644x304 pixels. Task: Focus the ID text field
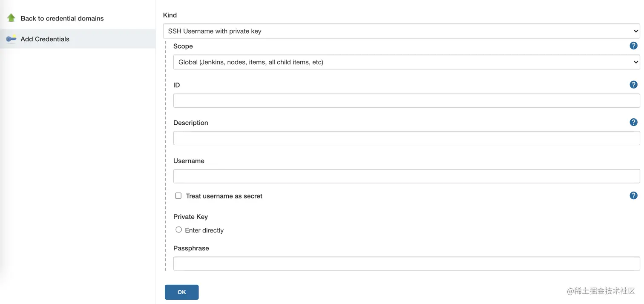[x=406, y=100]
